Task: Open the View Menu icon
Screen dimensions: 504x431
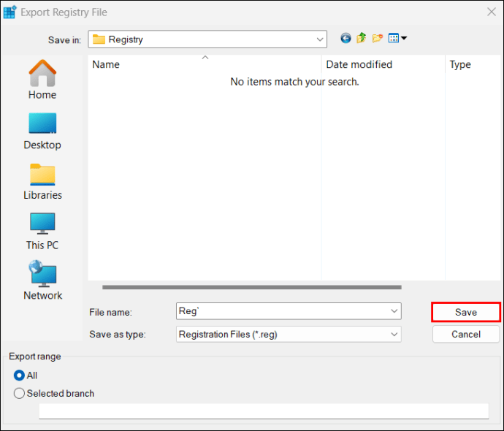Action: (397, 38)
